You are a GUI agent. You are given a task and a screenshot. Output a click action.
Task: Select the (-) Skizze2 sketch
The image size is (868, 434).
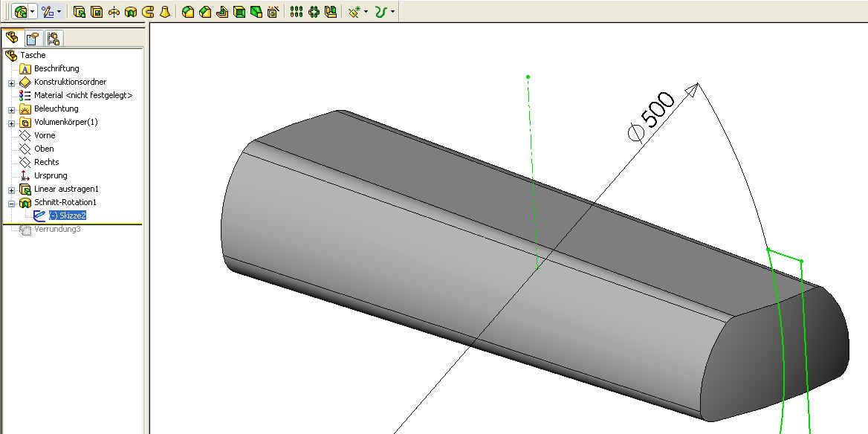67,216
